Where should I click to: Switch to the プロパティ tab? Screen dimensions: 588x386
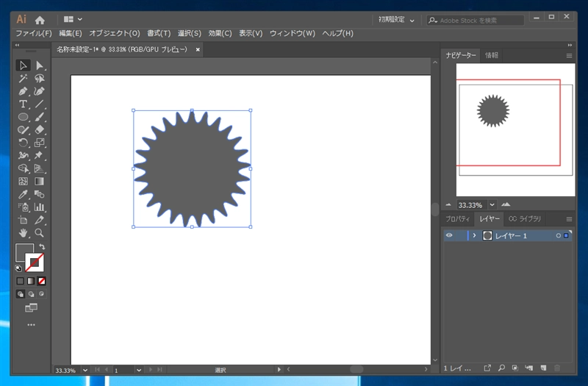[457, 218]
